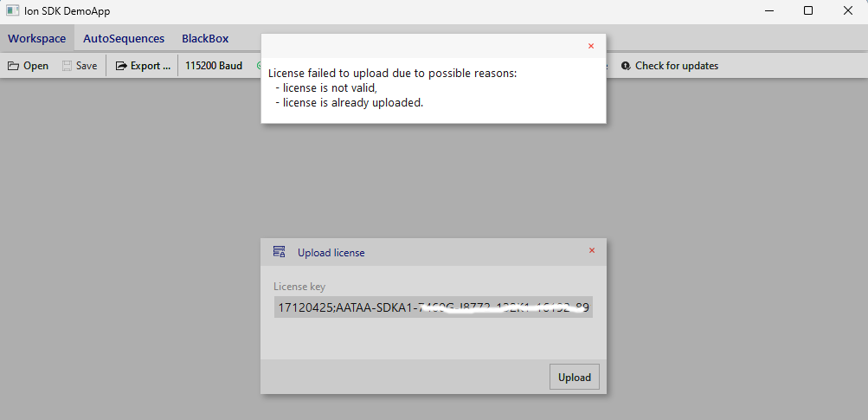
Task: Maximize the Ion SDK DemoApp window
Action: coord(808,10)
